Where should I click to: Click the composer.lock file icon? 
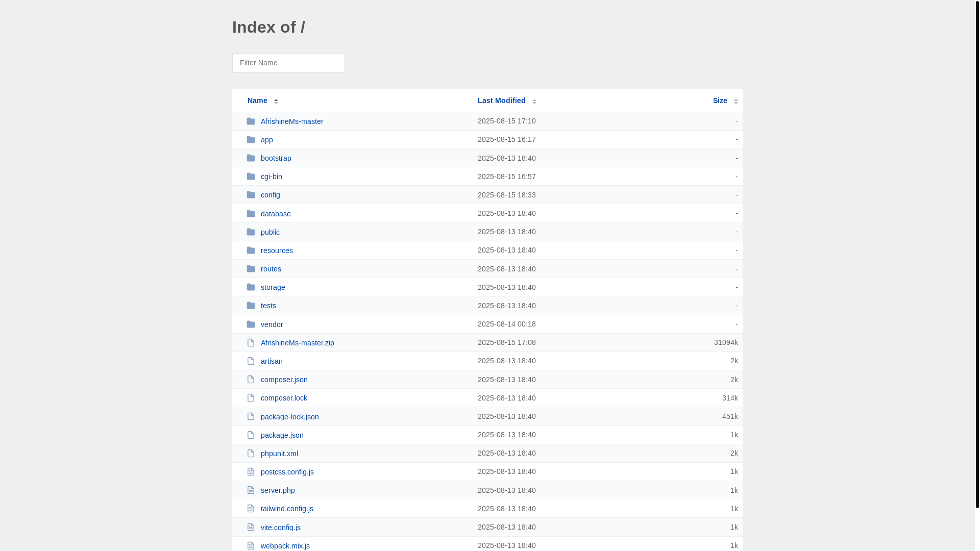tap(251, 398)
